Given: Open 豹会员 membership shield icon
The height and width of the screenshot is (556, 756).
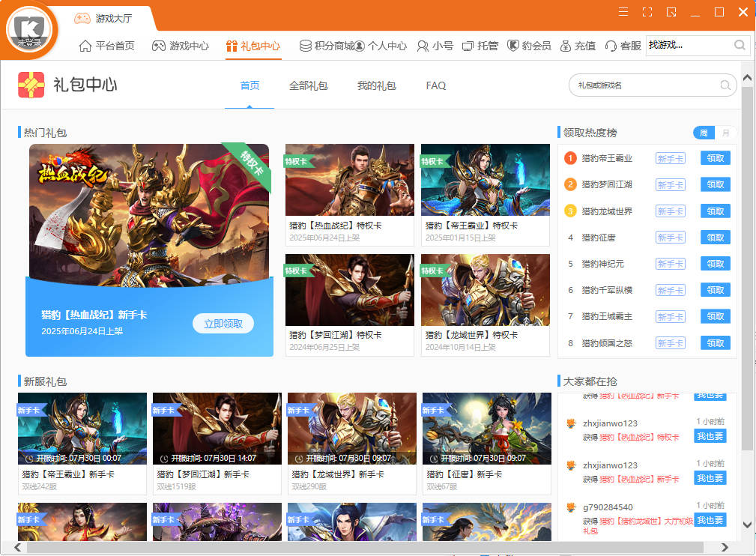Looking at the screenshot, I should 513,46.
